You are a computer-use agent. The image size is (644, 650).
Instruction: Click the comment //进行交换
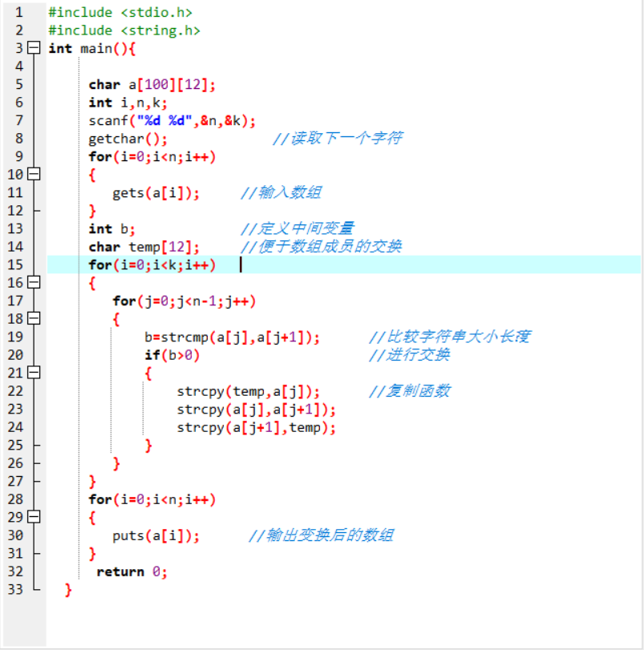pyautogui.click(x=409, y=355)
